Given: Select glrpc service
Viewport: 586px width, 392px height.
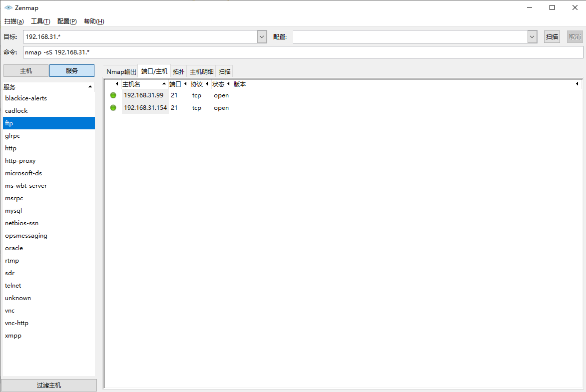Looking at the screenshot, I should tap(48, 136).
